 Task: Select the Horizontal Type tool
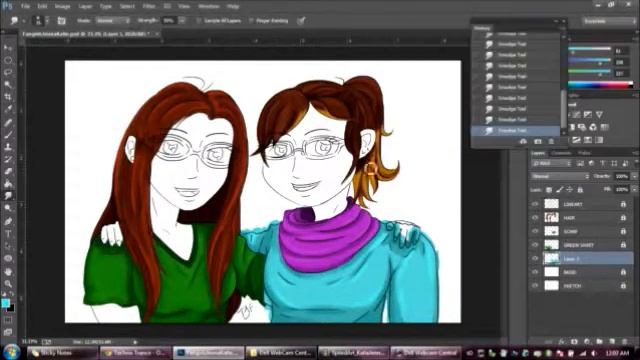(x=8, y=234)
